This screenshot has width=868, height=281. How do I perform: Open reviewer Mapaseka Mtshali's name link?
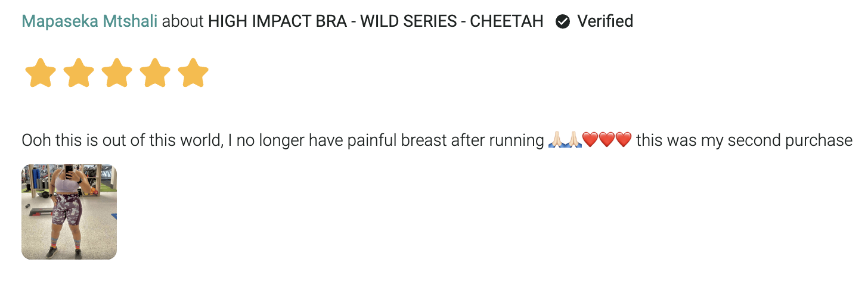click(x=89, y=21)
